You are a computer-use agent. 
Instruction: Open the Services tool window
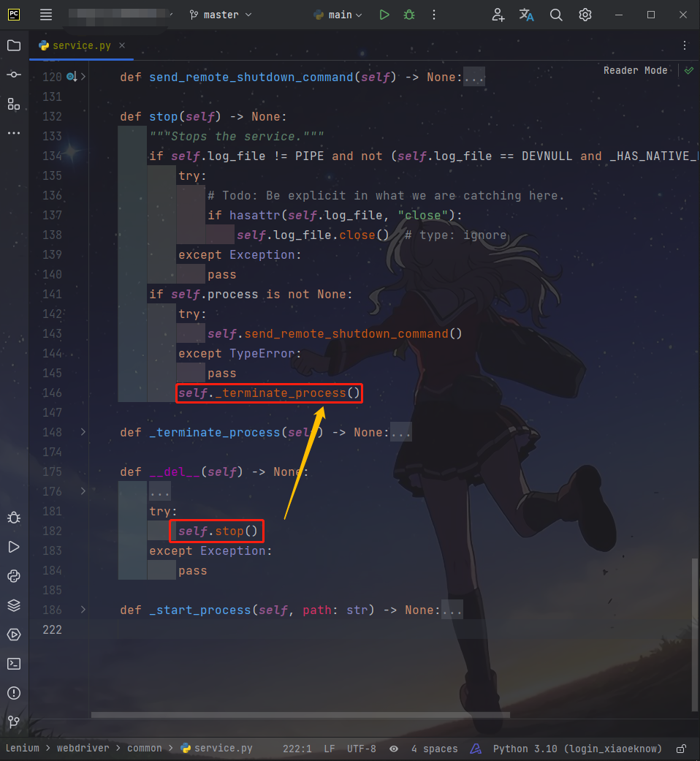[14, 635]
